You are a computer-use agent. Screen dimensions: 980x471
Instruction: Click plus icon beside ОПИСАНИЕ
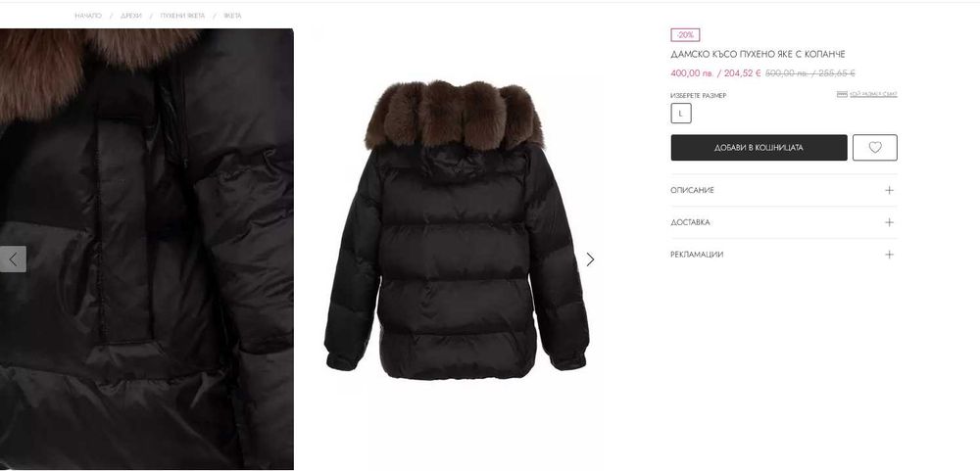click(890, 190)
